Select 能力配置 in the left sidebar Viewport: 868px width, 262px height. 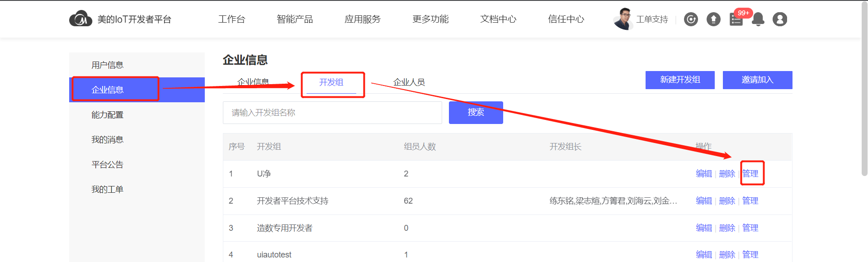pos(108,115)
